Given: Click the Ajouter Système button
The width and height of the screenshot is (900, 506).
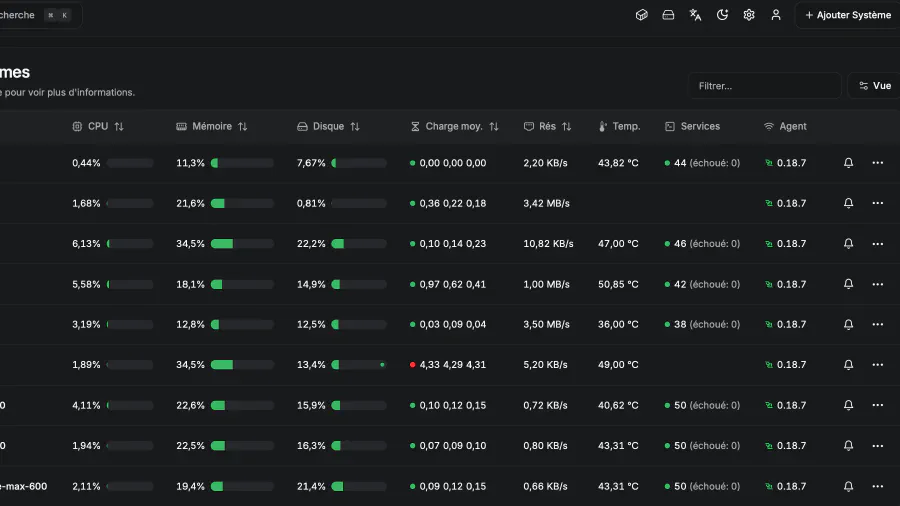Looking at the screenshot, I should pyautogui.click(x=847, y=15).
